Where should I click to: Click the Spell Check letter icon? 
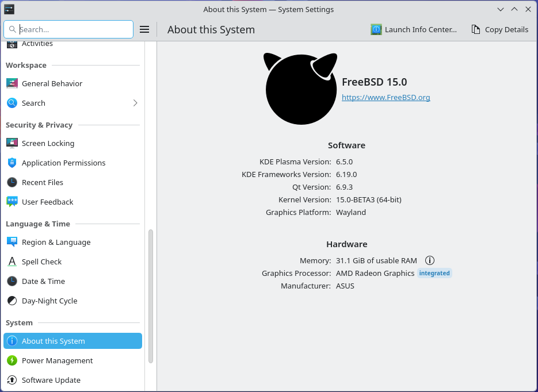pyautogui.click(x=12, y=262)
